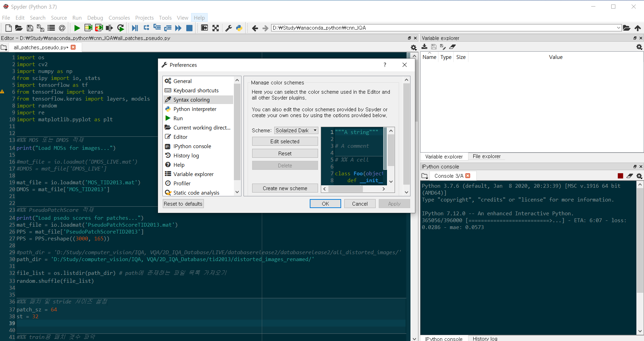Switch to the File explorer tab
This screenshot has height=341, width=644.
[x=486, y=156]
